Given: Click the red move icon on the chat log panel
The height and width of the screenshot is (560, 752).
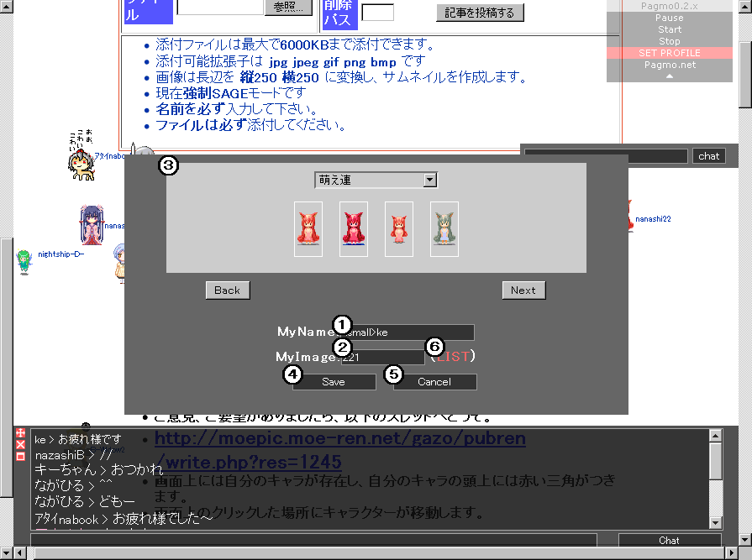Looking at the screenshot, I should point(21,433).
